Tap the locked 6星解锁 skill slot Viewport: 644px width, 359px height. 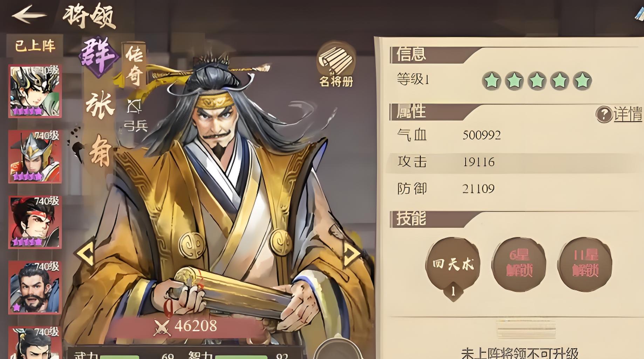click(x=519, y=264)
